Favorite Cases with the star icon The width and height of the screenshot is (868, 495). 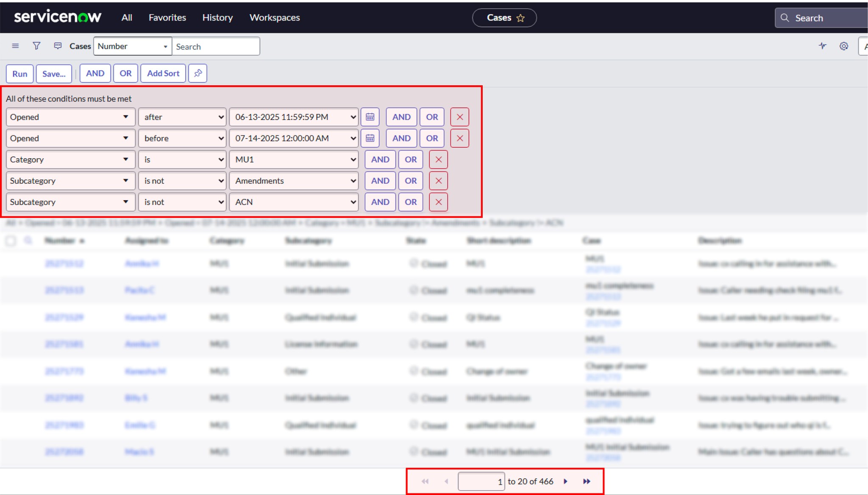(x=520, y=18)
